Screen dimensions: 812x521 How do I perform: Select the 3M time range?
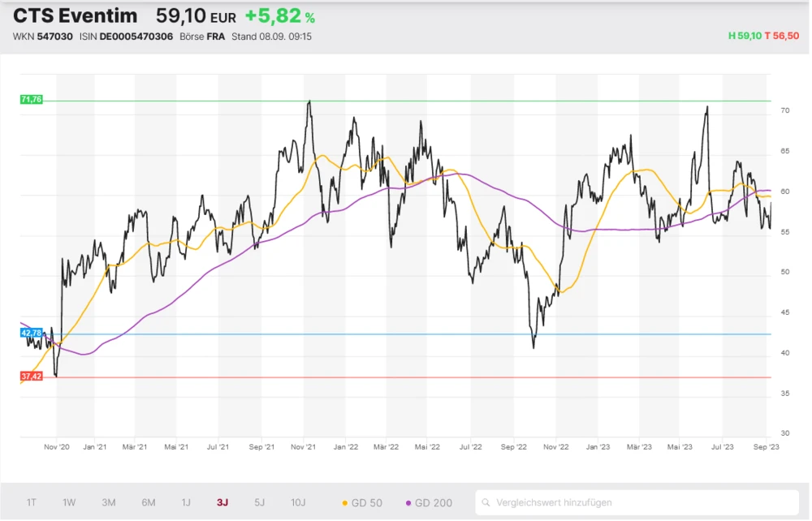pyautogui.click(x=109, y=502)
